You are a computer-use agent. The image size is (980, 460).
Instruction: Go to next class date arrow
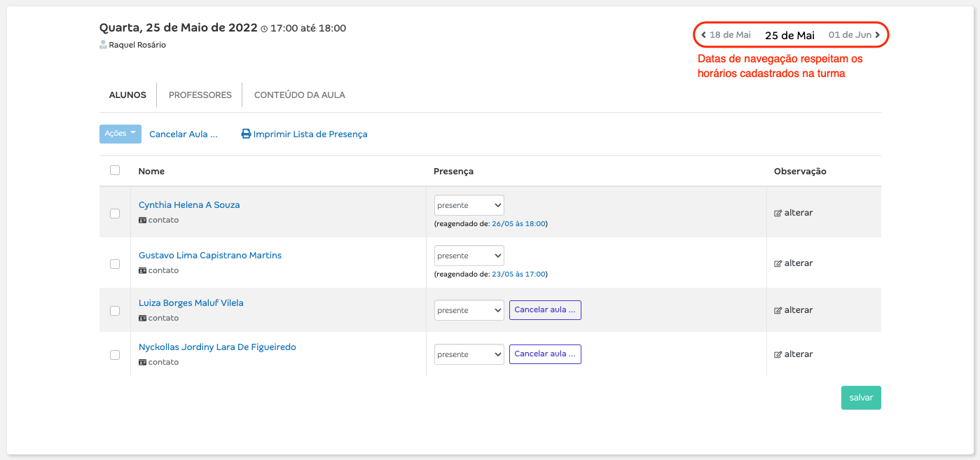tap(877, 35)
